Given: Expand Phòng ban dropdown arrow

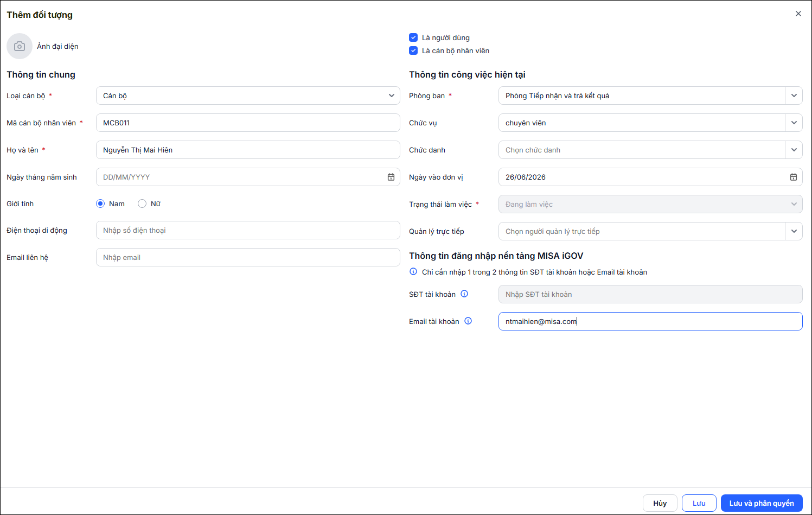Looking at the screenshot, I should (x=794, y=96).
